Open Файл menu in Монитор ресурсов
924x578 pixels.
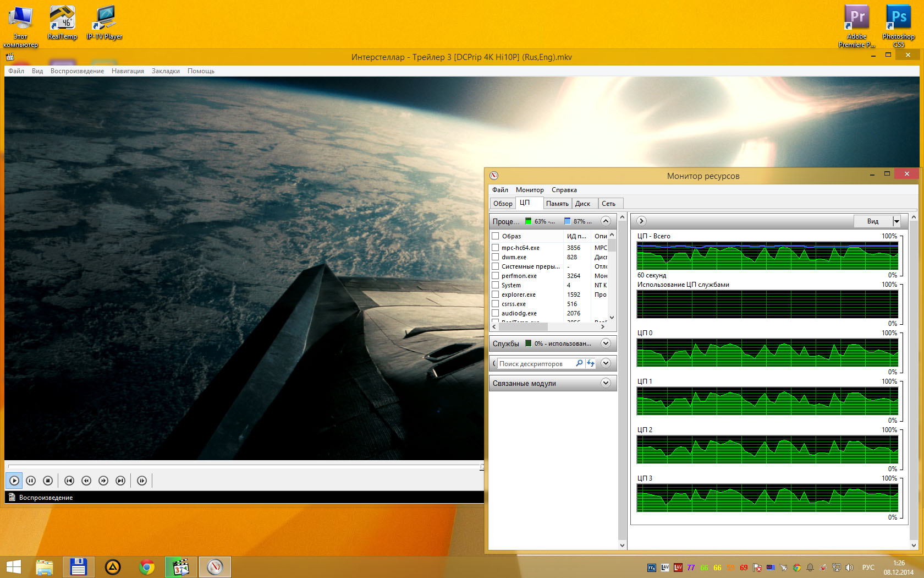click(500, 190)
